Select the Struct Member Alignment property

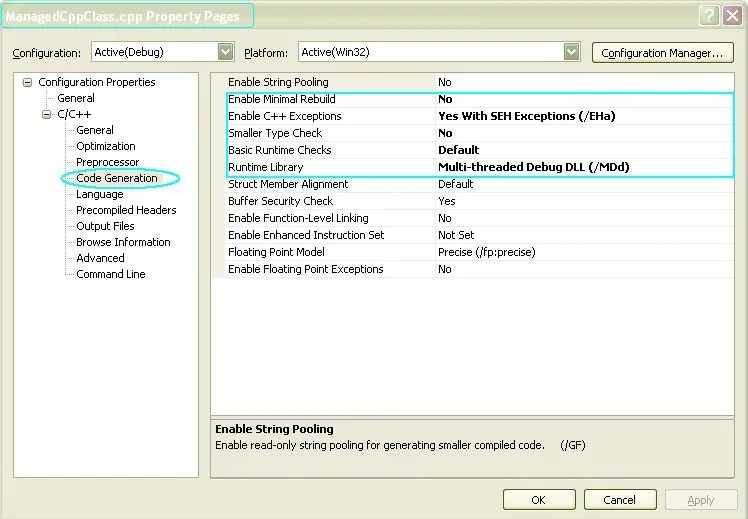479,184
